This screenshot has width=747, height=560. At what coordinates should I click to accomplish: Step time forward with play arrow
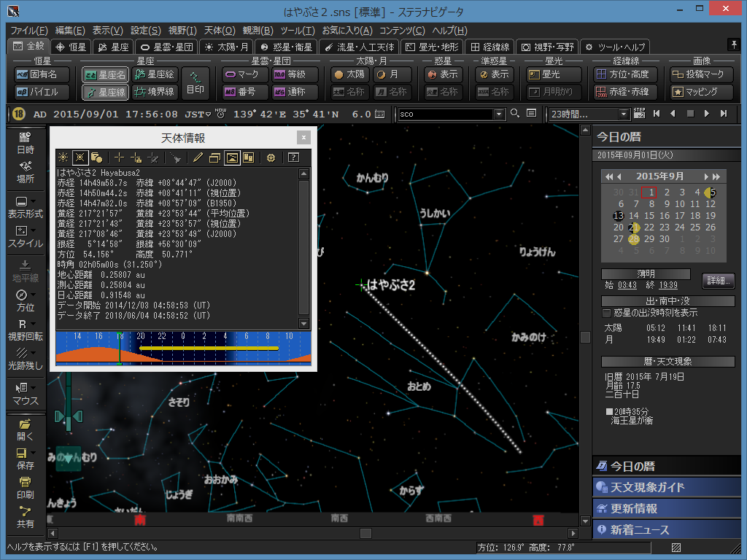[707, 113]
